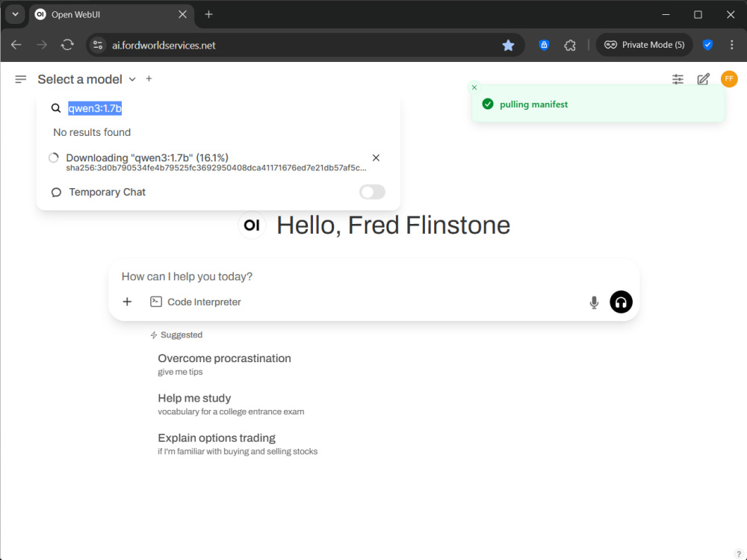Choose Overcome procrastination suggestion
Screen dimensions: 747x560
click(224, 364)
